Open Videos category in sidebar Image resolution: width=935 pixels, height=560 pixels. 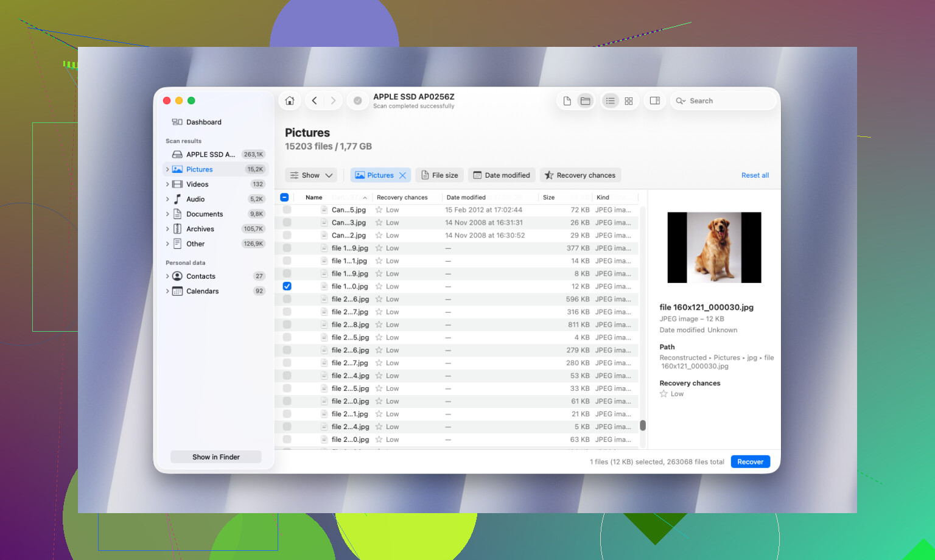pos(216,184)
